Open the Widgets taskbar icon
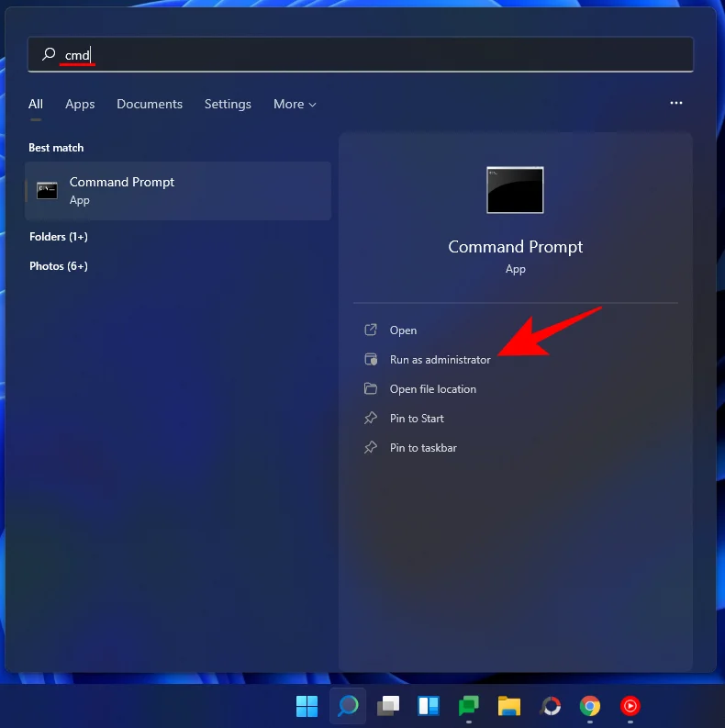The width and height of the screenshot is (725, 728). (429, 706)
